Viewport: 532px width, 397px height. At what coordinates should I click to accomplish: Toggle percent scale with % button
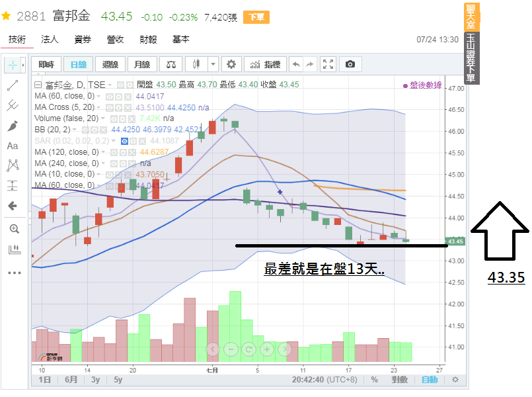pos(374,380)
